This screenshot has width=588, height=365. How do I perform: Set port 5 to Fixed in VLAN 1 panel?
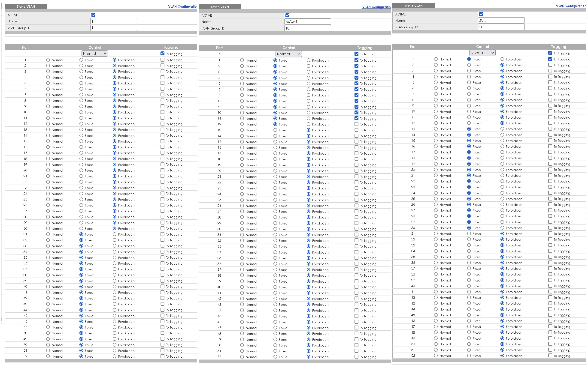point(81,83)
